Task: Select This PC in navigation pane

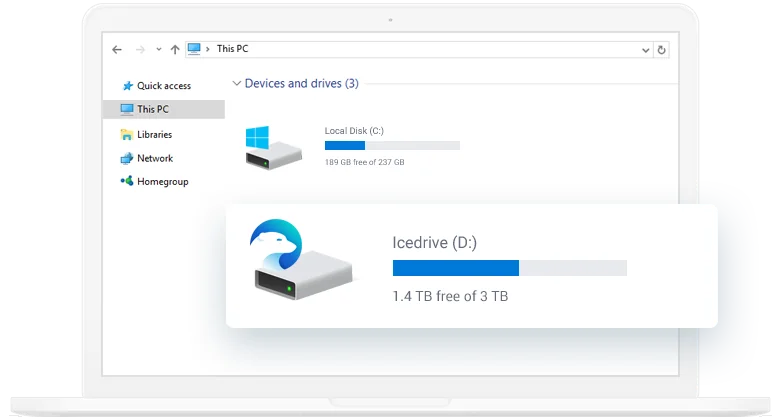Action: (164, 109)
